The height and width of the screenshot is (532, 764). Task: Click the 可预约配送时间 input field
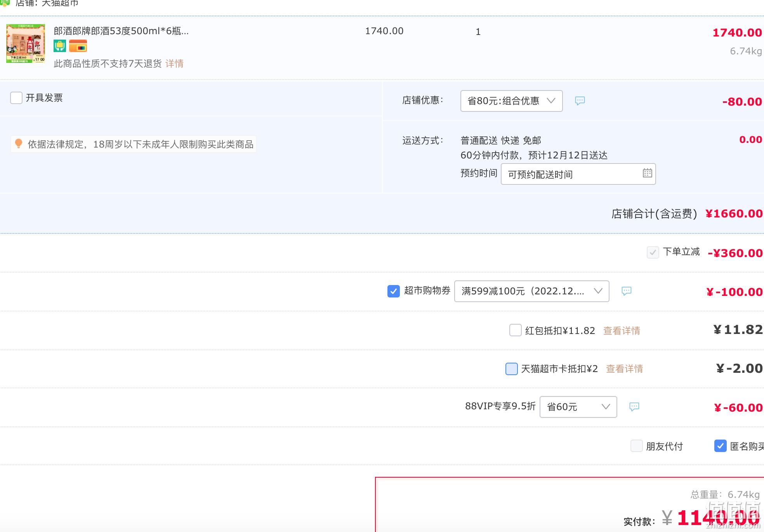point(578,174)
